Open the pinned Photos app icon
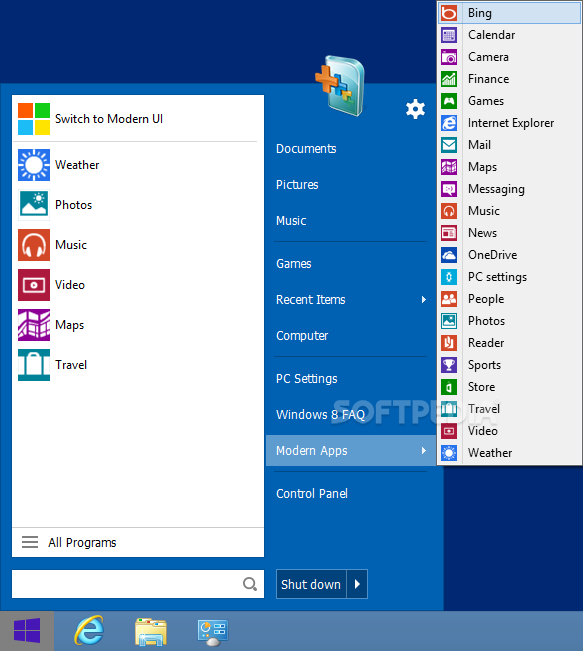The height and width of the screenshot is (651, 583). coord(34,205)
